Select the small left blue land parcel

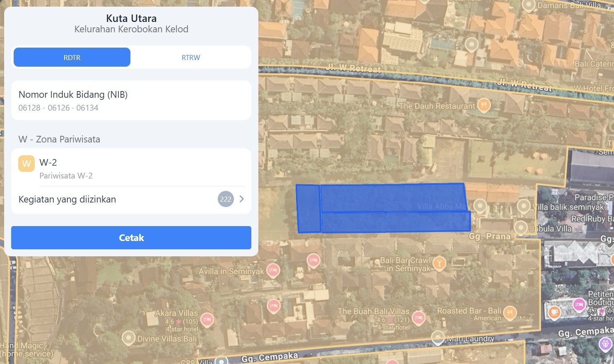[309, 209]
